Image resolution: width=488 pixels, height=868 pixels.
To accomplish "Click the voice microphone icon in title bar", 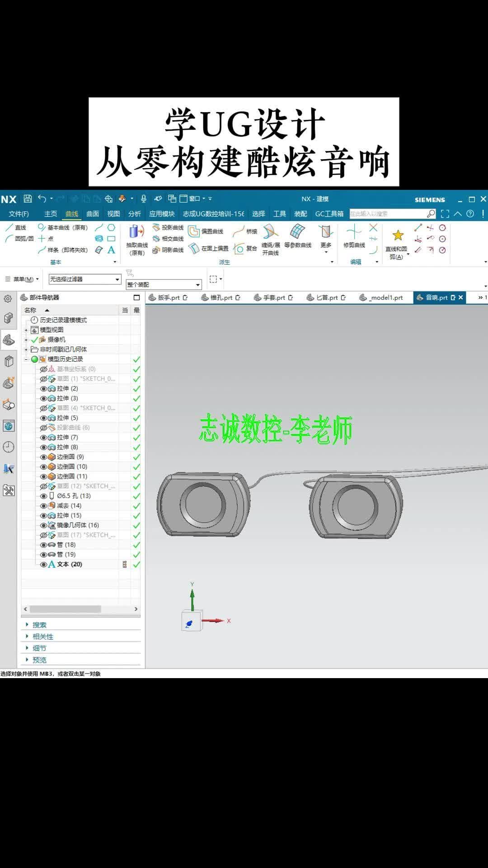I will [x=144, y=198].
